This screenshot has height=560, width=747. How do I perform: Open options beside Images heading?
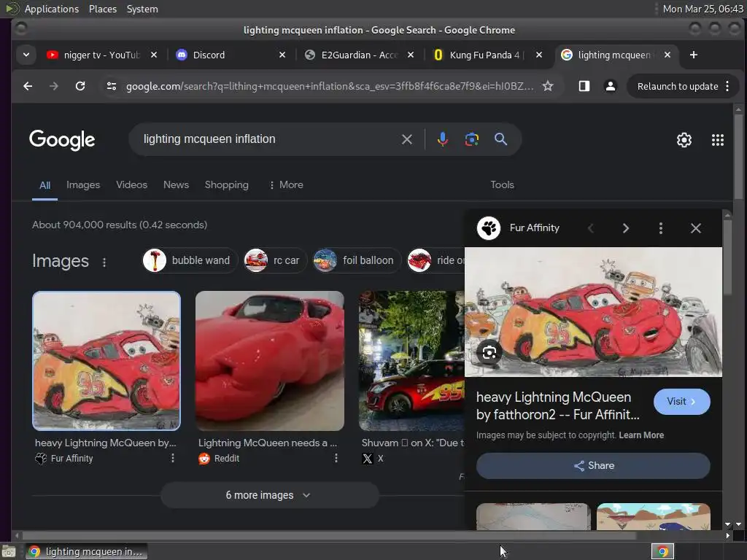(104, 262)
